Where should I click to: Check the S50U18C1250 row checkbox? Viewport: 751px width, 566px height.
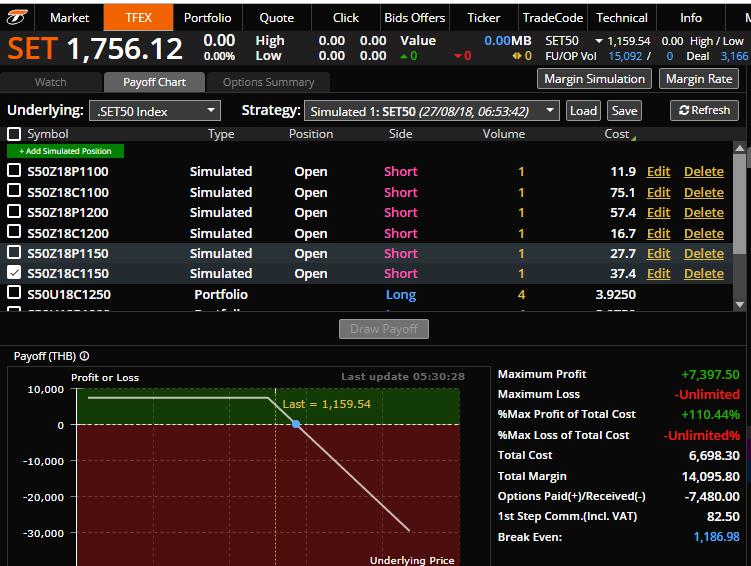coord(14,293)
